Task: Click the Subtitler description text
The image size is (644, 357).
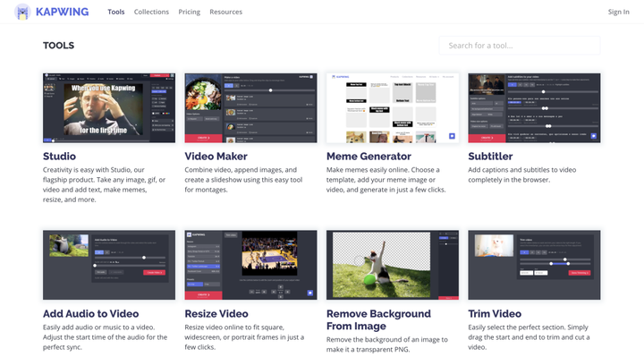Action: point(522,174)
